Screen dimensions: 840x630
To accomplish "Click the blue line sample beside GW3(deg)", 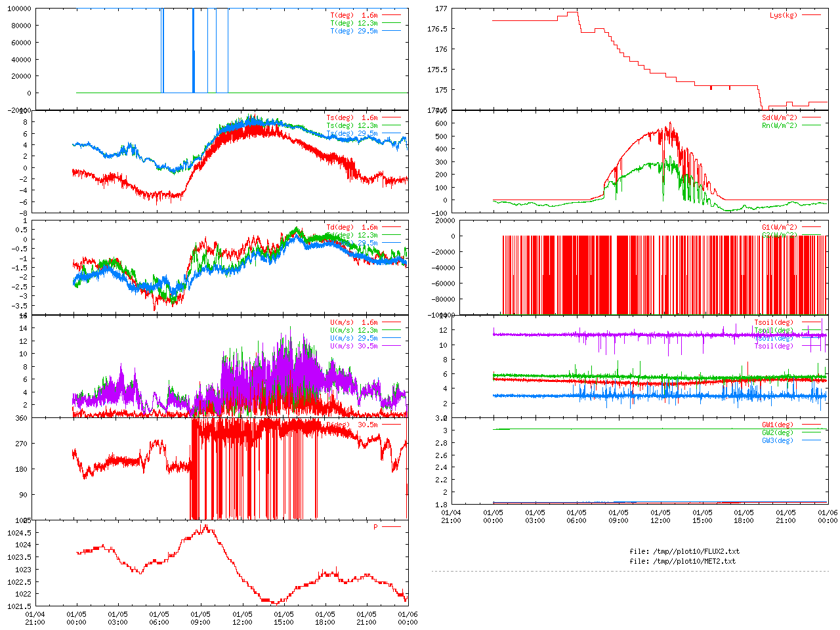I will (x=811, y=440).
